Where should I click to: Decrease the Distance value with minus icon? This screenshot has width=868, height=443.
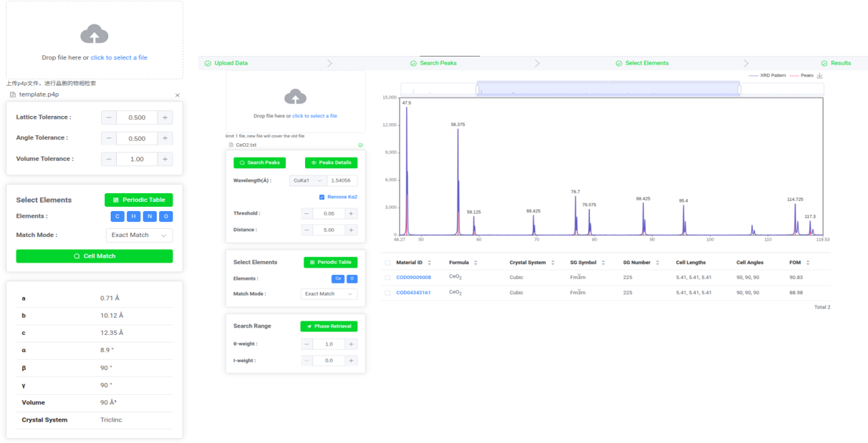(x=307, y=230)
